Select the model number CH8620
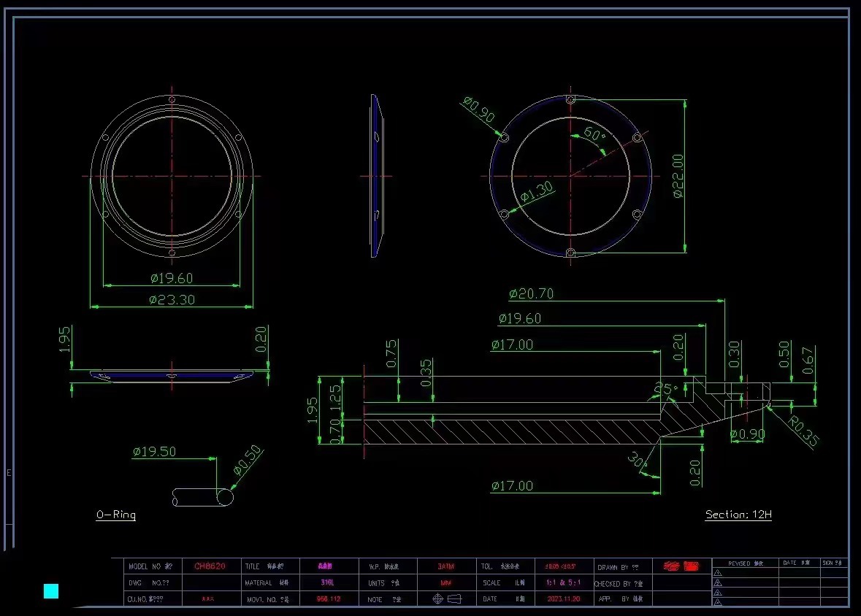 209,566
